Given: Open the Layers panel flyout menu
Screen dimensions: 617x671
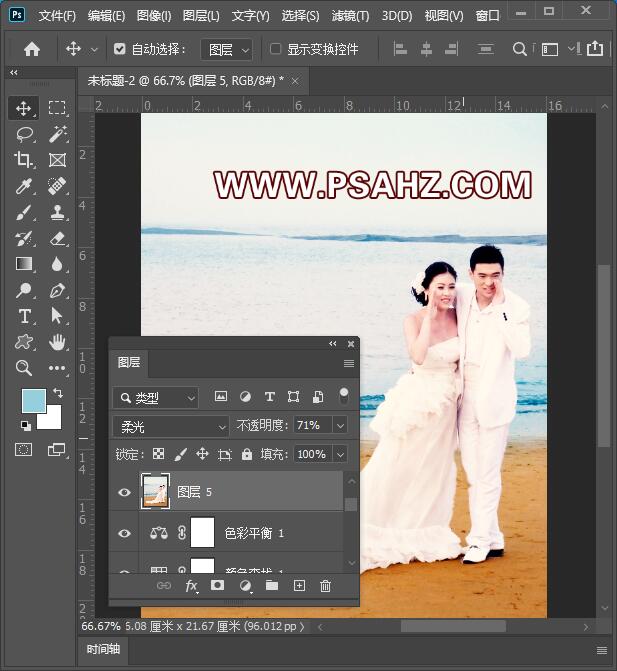Looking at the screenshot, I should pos(349,363).
